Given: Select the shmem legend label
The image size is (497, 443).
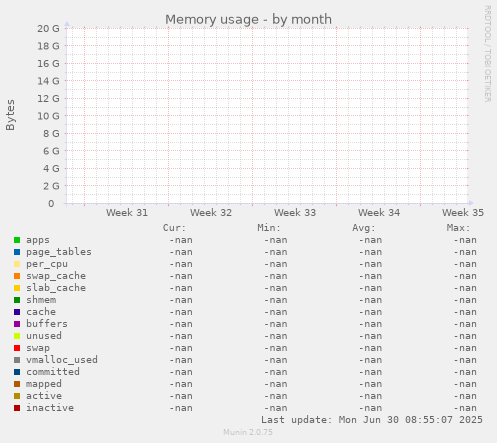Looking at the screenshot, I should tap(41, 300).
